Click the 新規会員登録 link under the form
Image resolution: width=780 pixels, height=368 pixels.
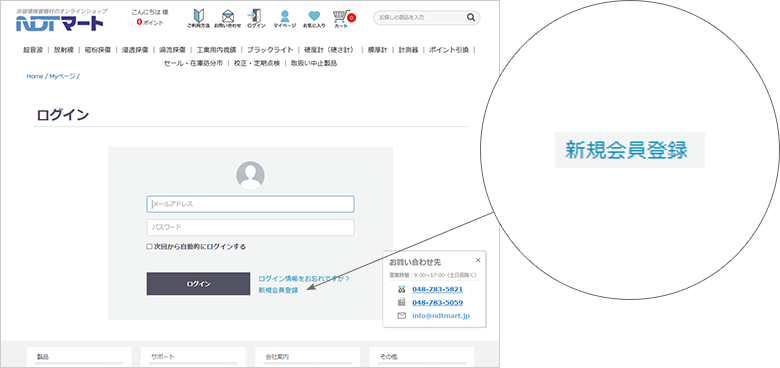point(279,290)
